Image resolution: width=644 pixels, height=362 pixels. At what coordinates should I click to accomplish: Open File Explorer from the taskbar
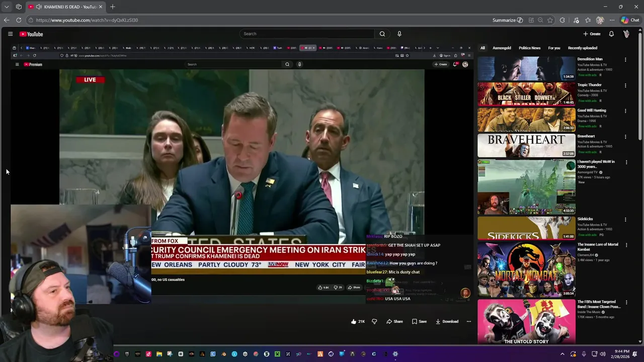pos(159,354)
